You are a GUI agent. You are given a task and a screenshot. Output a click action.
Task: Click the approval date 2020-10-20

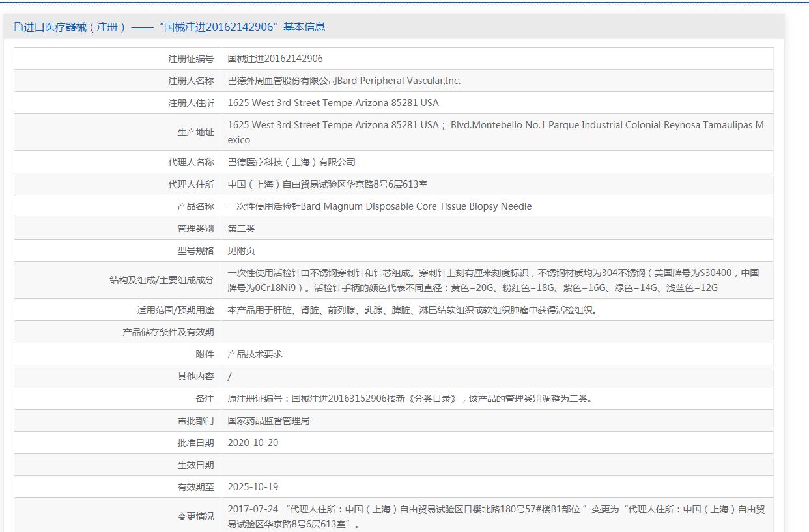click(253, 443)
